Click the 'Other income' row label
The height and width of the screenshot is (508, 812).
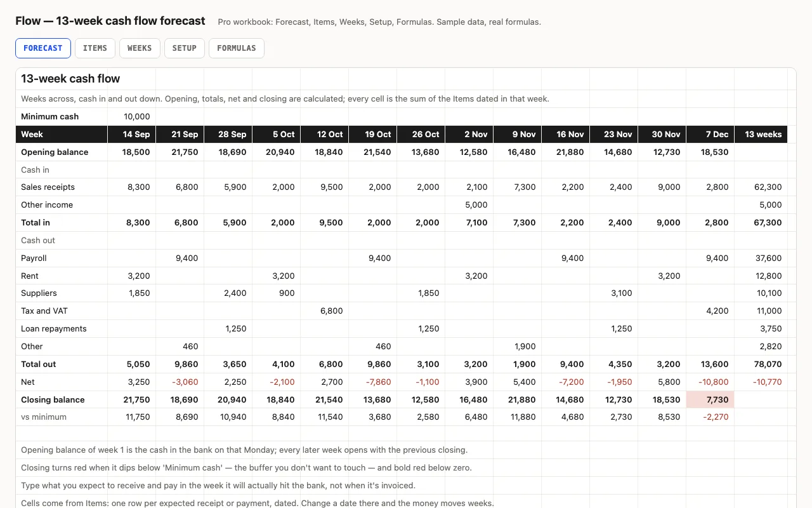62,205
